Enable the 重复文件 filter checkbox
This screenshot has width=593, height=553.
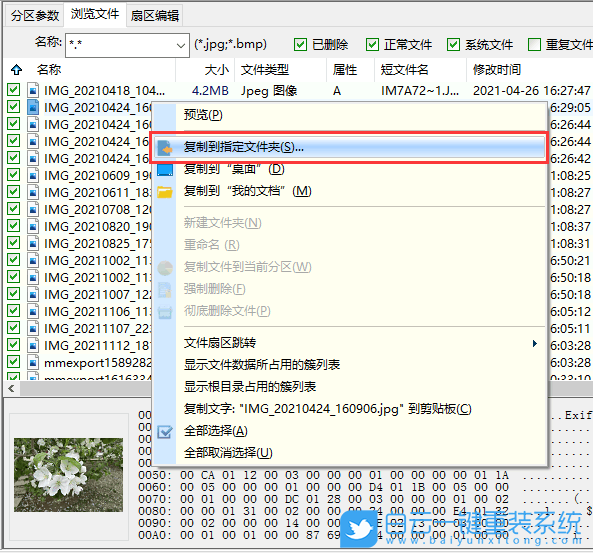pos(534,45)
